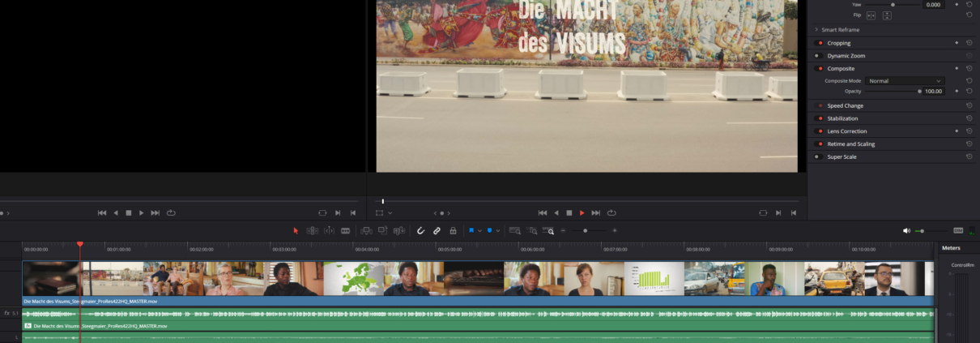Open the flag color dropdown arrow

tap(480, 231)
